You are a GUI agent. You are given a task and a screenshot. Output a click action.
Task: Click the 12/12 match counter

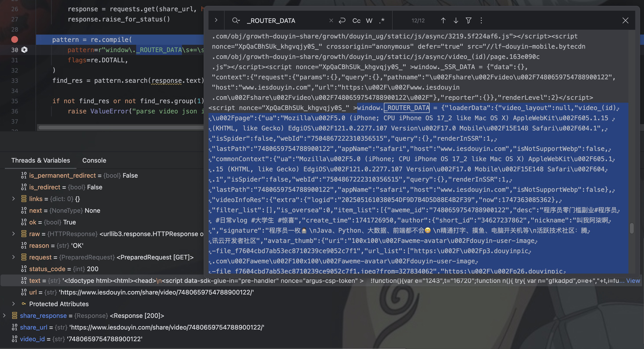pyautogui.click(x=418, y=20)
